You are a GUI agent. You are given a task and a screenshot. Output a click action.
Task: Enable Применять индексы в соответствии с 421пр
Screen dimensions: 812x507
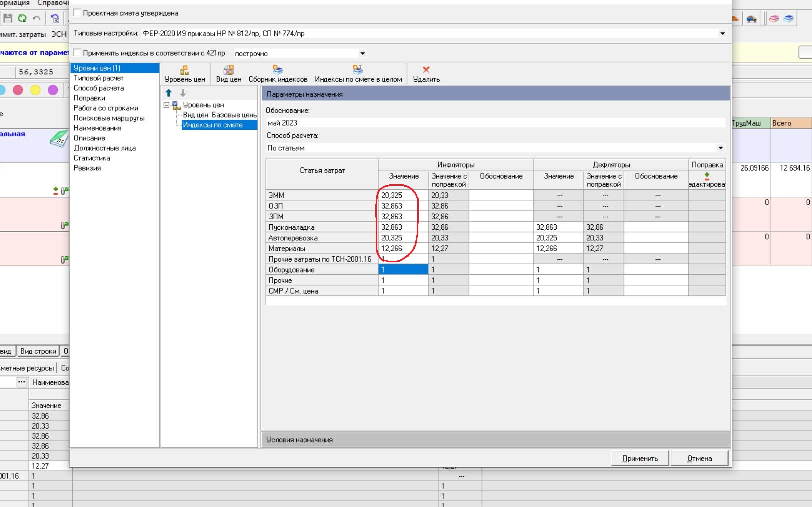77,53
